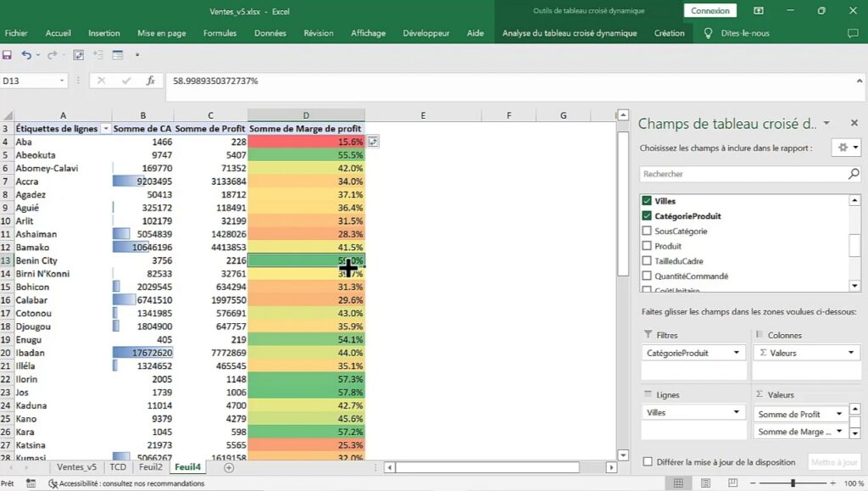The width and height of the screenshot is (868, 491).
Task: Adjust the zoom slider in status bar
Action: 793,483
